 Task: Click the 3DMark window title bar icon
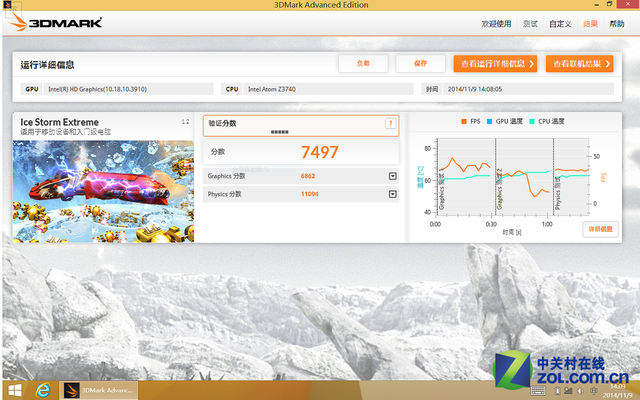coord(7,4)
